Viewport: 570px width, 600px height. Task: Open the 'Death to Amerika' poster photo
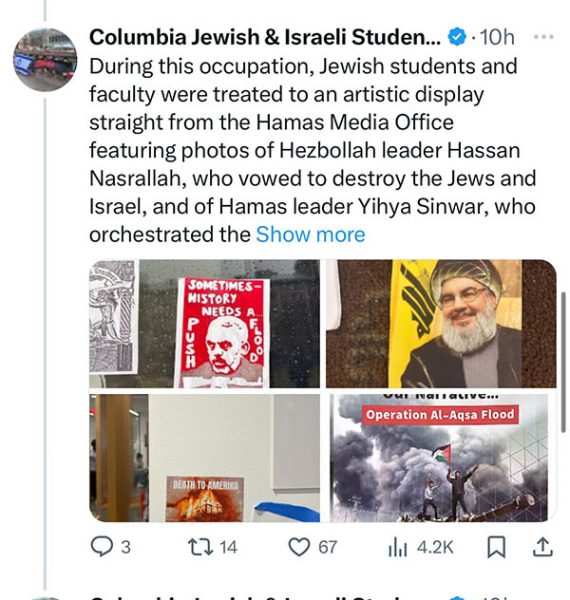coord(205,458)
